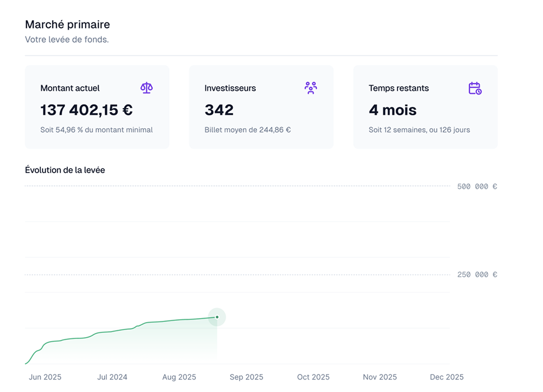Viewport: 543px width, 392px height.
Task: Select Dec 2025 on the chart axis
Action: [x=447, y=377]
